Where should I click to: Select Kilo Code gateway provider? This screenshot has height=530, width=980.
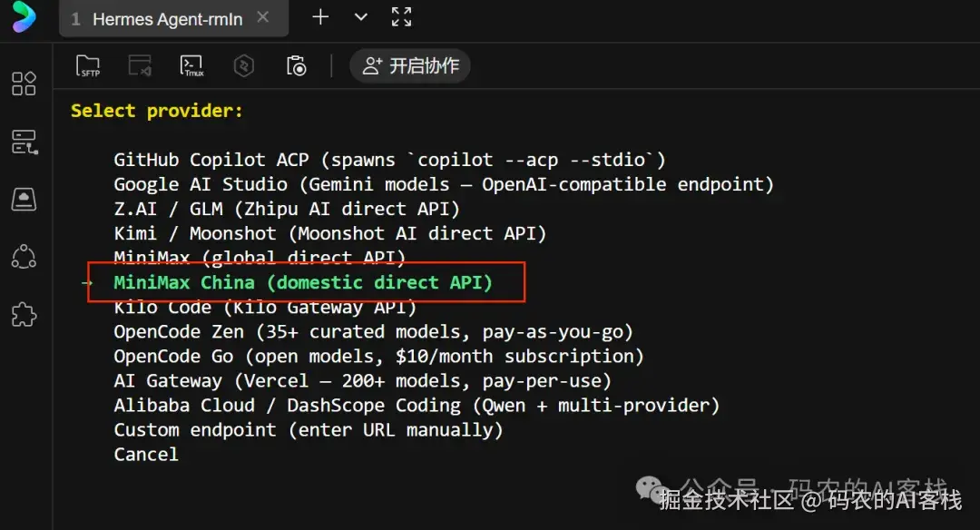point(264,308)
